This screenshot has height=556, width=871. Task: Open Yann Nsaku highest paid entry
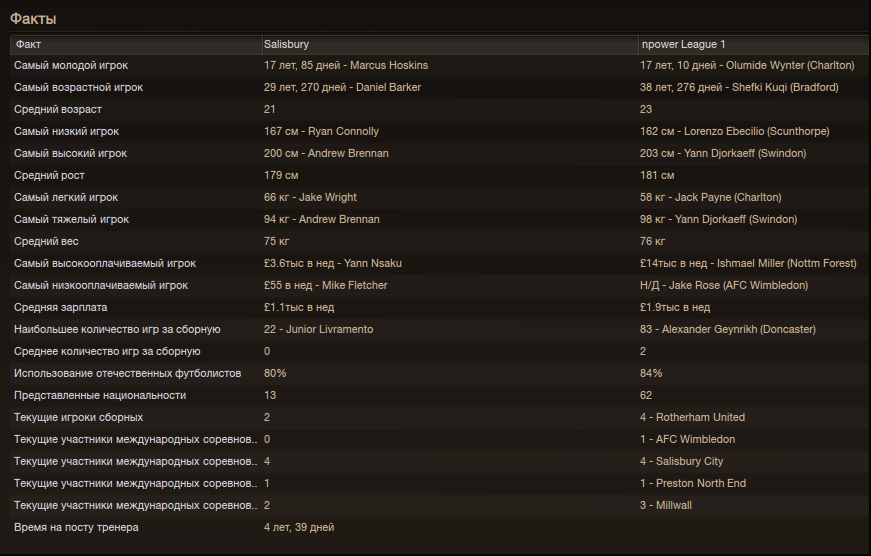(373, 263)
